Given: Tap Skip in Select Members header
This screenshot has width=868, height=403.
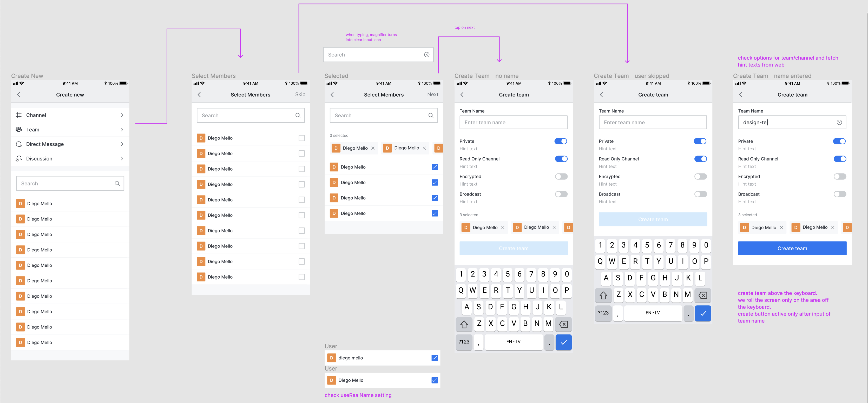Looking at the screenshot, I should [x=300, y=95].
